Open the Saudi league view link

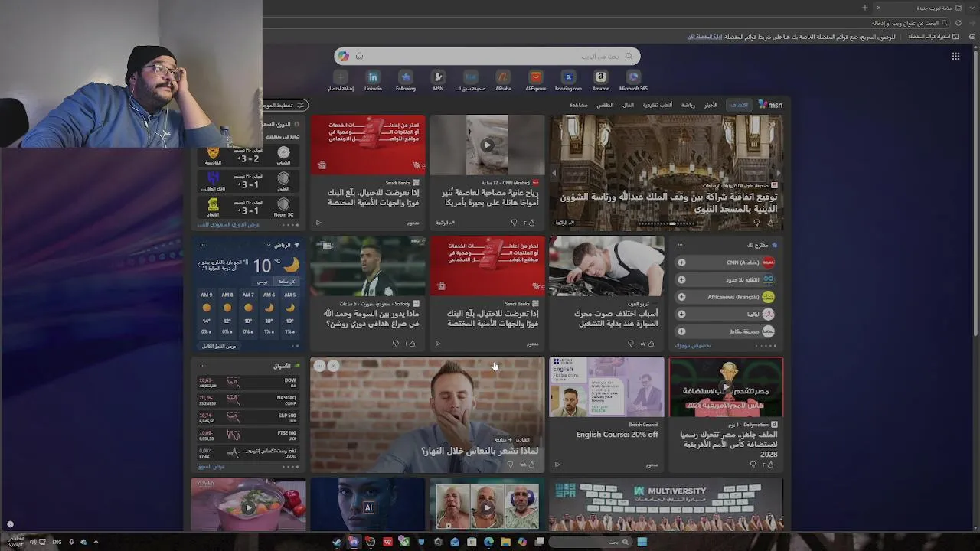point(230,225)
